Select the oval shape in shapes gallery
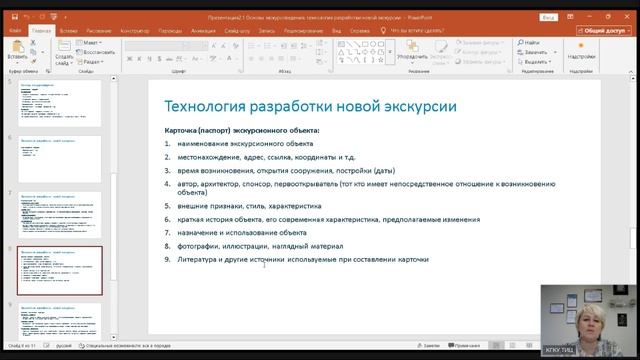 pyautogui.click(x=373, y=44)
